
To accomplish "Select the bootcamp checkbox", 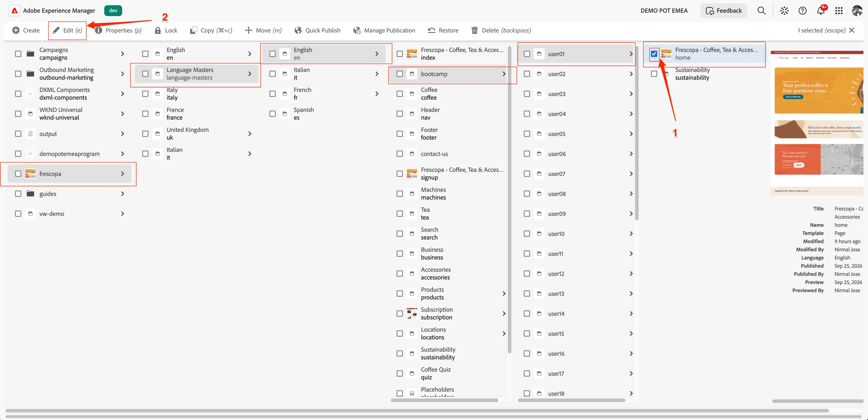I will (x=400, y=74).
